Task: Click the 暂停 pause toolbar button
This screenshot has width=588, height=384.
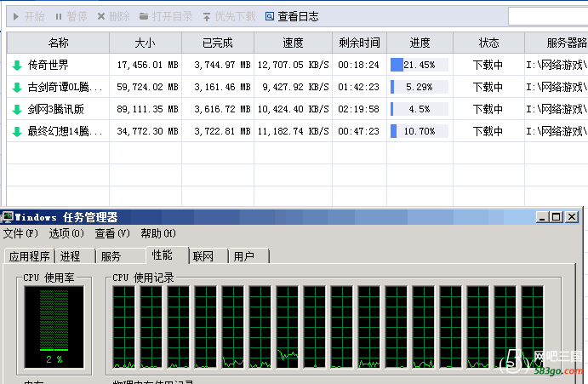Action: [71, 16]
